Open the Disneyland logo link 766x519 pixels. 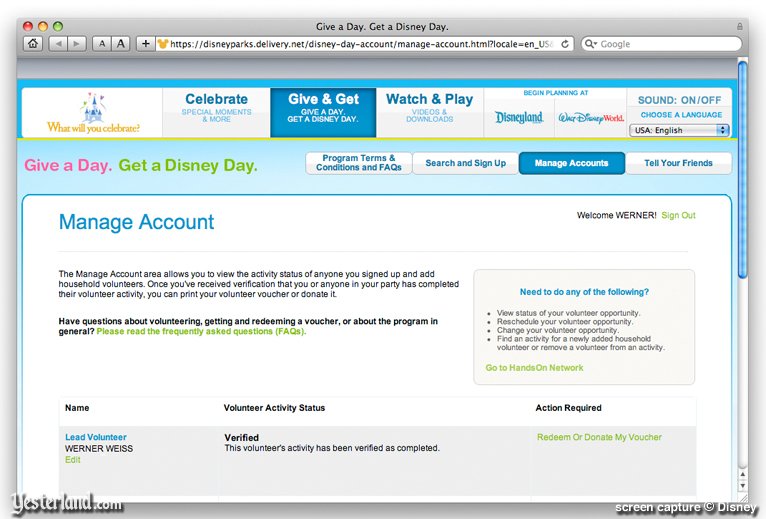519,118
